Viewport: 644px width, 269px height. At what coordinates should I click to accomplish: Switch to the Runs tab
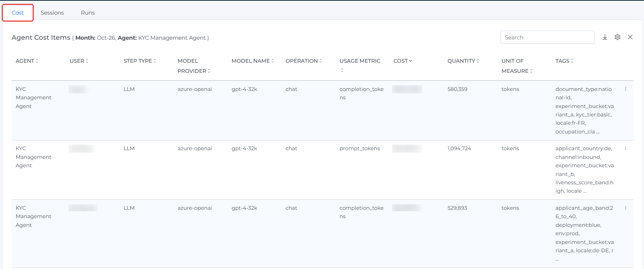point(88,13)
